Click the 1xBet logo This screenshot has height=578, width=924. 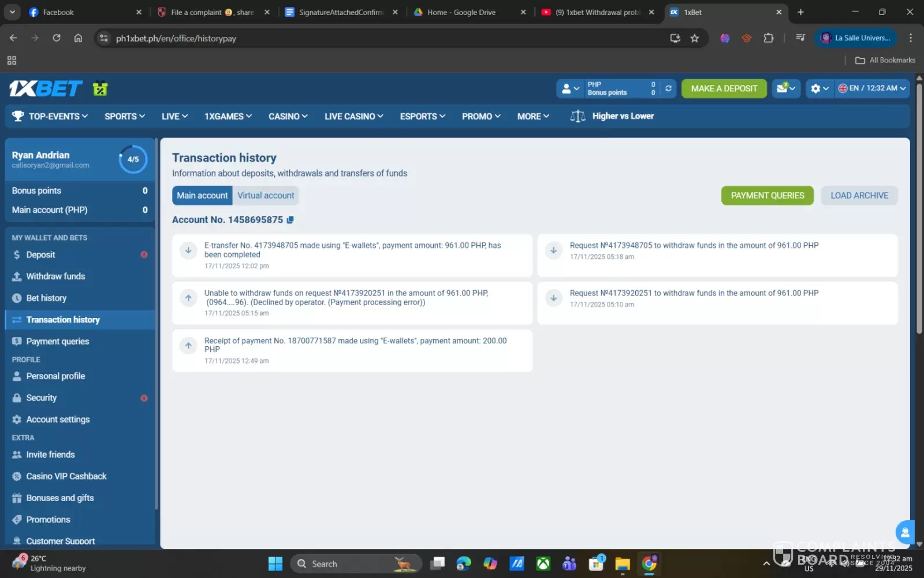46,88
